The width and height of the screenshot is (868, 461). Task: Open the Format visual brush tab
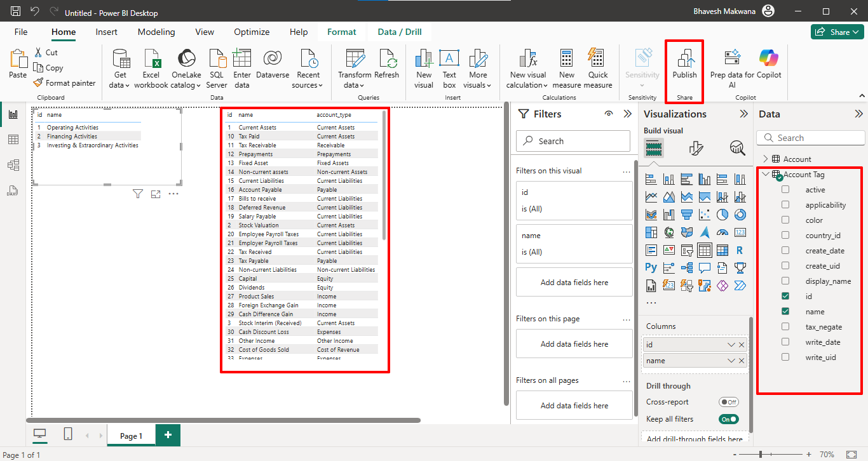pyautogui.click(x=696, y=148)
